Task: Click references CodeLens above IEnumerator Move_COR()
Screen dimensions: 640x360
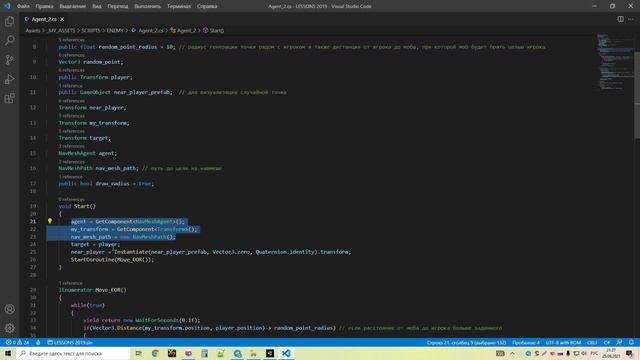Action: [71, 283]
